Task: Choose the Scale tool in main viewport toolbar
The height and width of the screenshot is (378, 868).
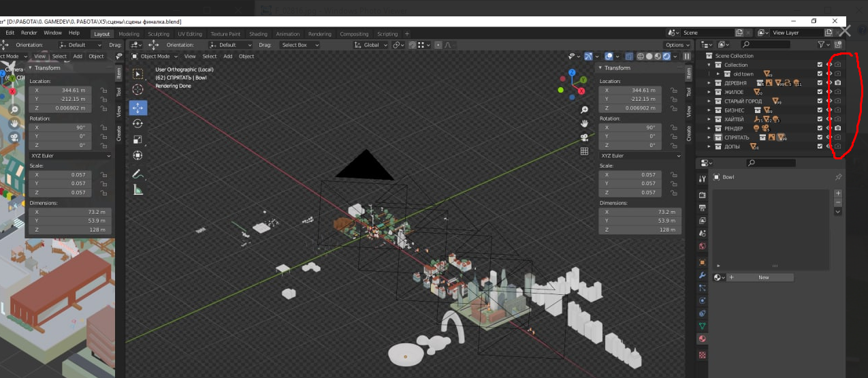Action: tap(138, 140)
